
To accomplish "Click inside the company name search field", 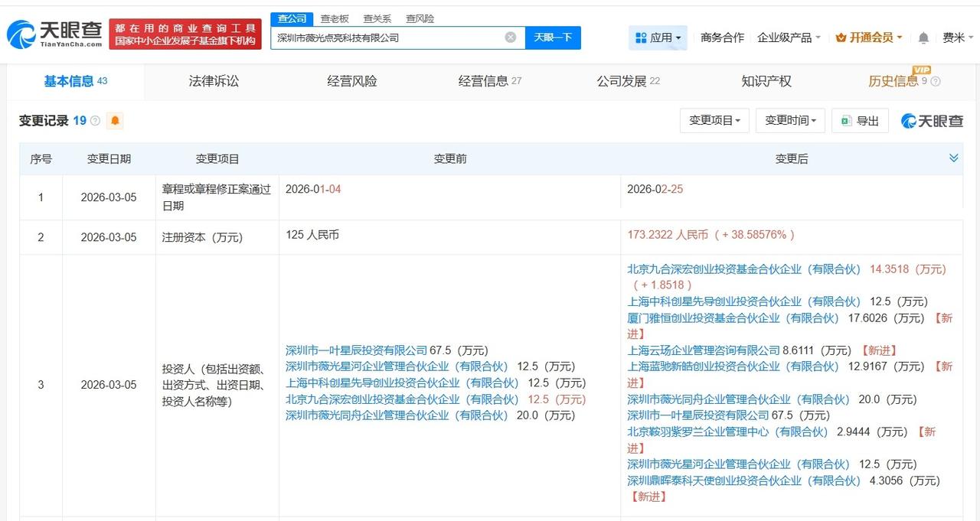I will pos(383,37).
